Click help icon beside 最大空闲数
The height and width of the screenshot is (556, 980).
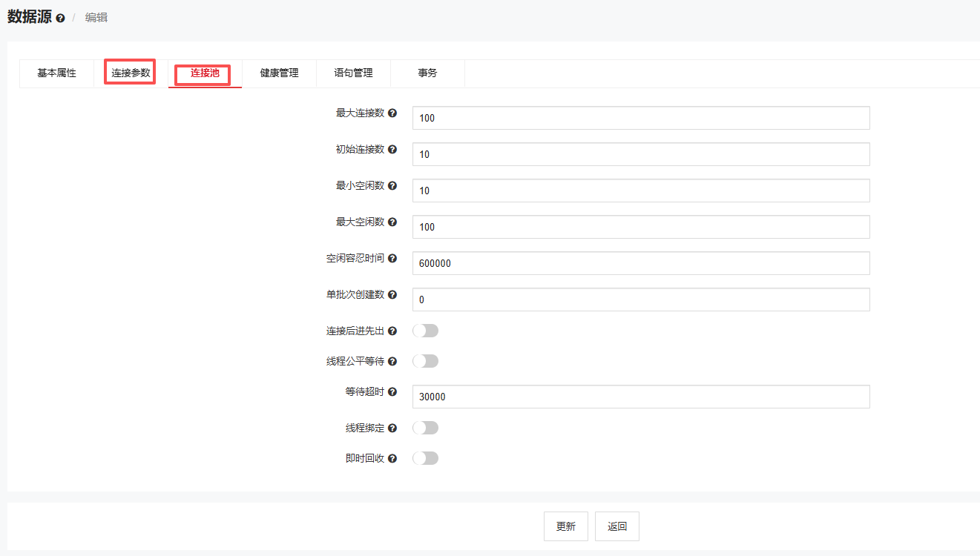[x=392, y=222]
